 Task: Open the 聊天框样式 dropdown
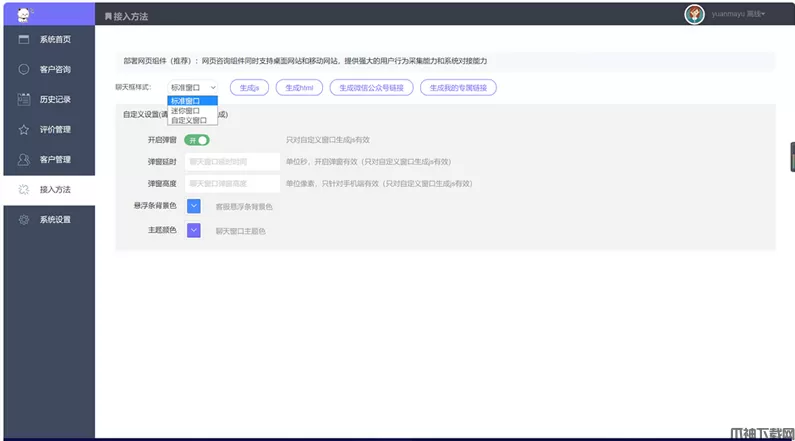pos(192,87)
